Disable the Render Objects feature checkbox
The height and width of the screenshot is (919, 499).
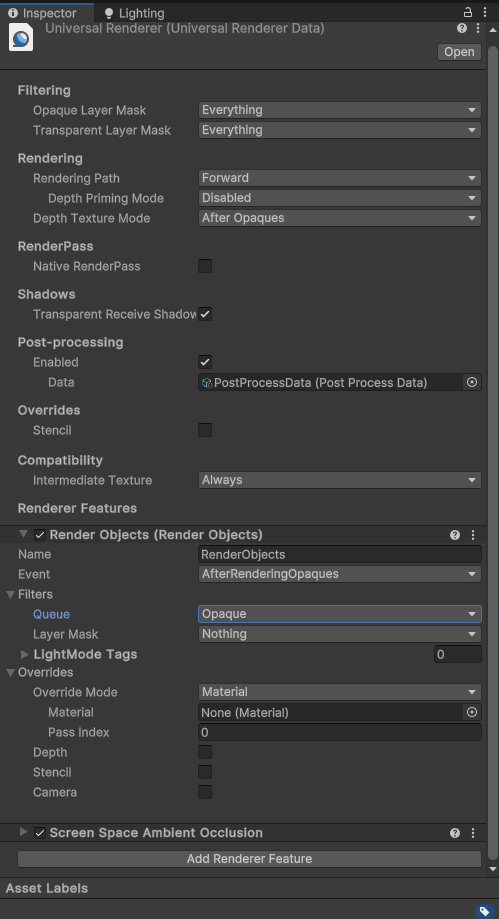(x=40, y=535)
